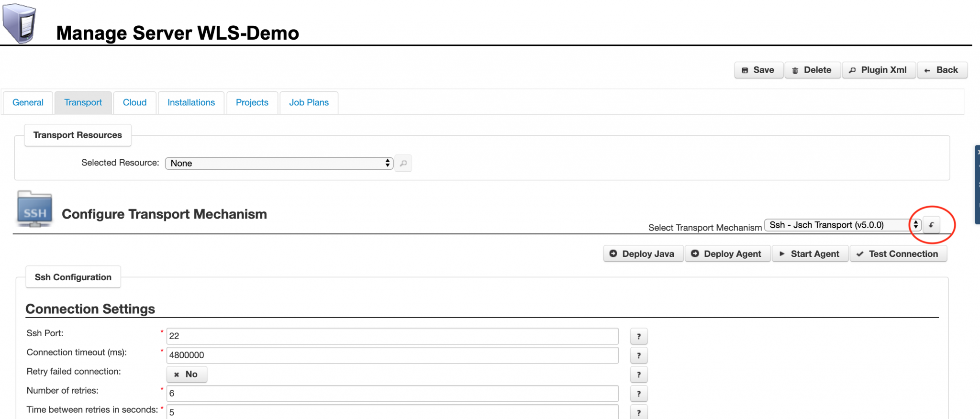
Task: Open the Installations tab
Action: pyautogui.click(x=191, y=103)
